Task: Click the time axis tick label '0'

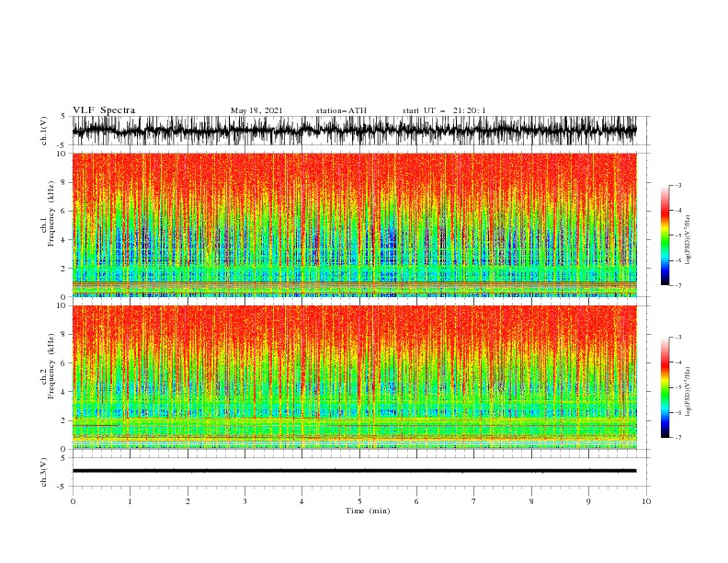Action: [x=73, y=501]
